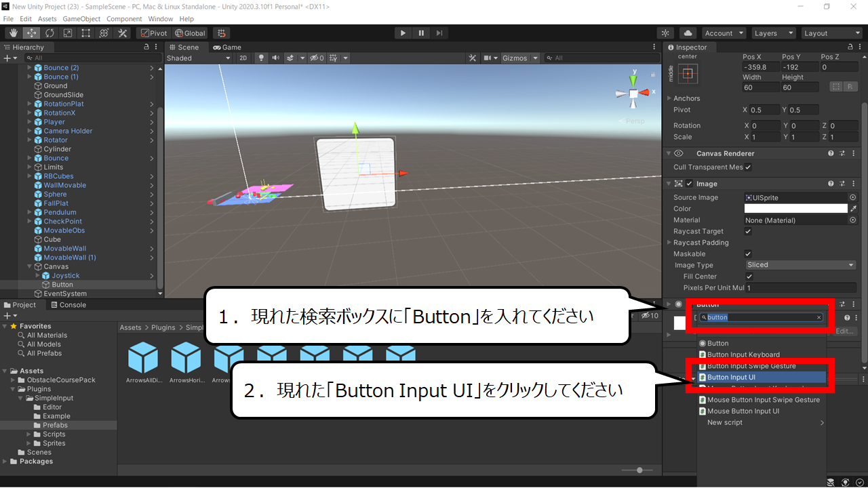
Task: Choose Button Input Keyboard component
Action: pyautogui.click(x=762, y=354)
